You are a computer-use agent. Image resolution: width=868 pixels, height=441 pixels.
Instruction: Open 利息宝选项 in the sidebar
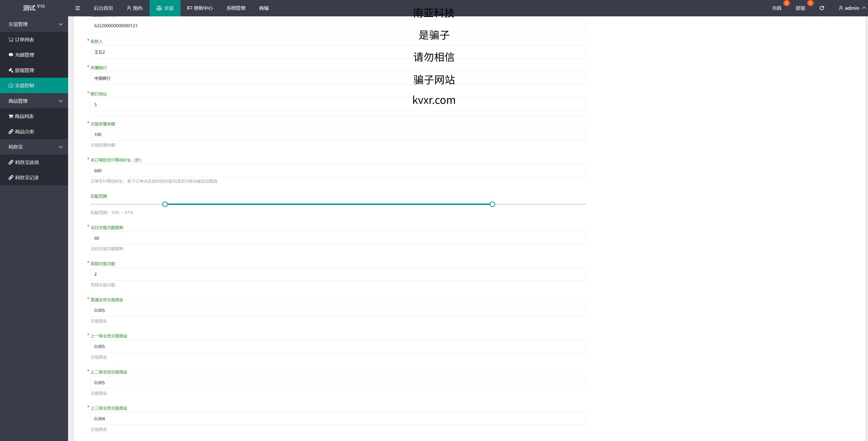(x=27, y=162)
